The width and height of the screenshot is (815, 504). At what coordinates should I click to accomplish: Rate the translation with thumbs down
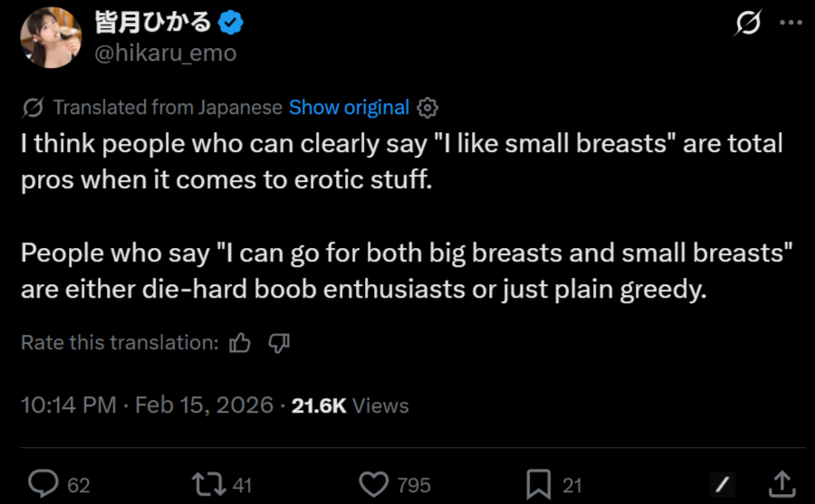(279, 343)
